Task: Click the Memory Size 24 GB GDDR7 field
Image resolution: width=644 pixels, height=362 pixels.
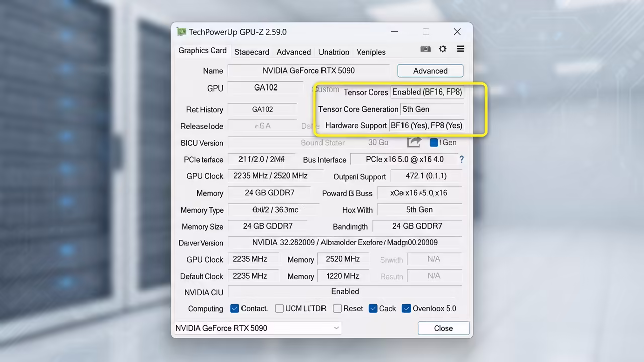Action: coord(268,226)
